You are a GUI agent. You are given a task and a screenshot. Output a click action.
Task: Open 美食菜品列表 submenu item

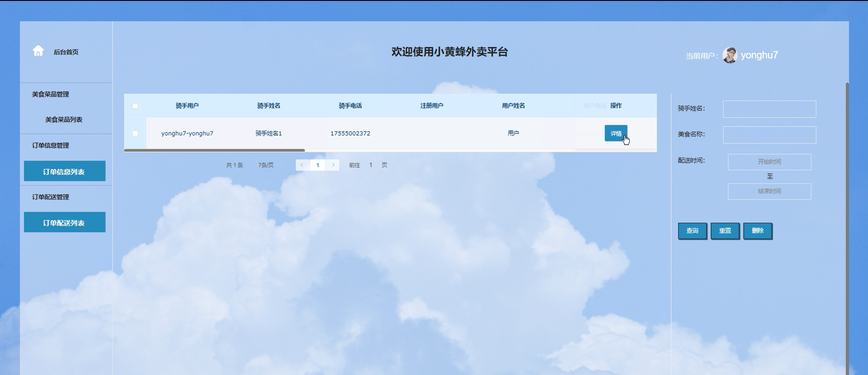(64, 120)
